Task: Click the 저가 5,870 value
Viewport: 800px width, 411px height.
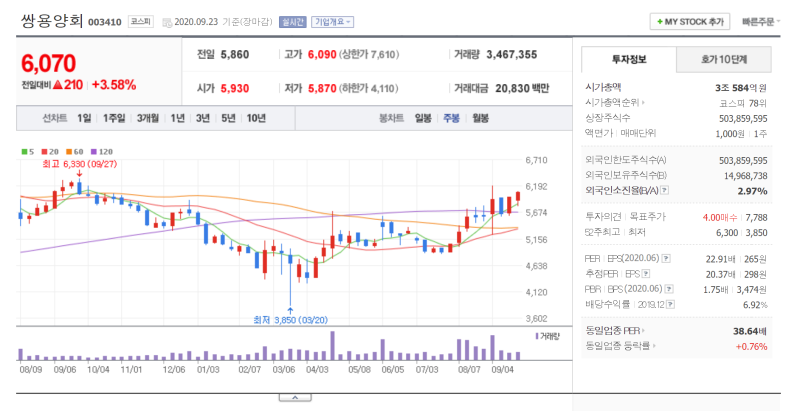Action: (322, 89)
